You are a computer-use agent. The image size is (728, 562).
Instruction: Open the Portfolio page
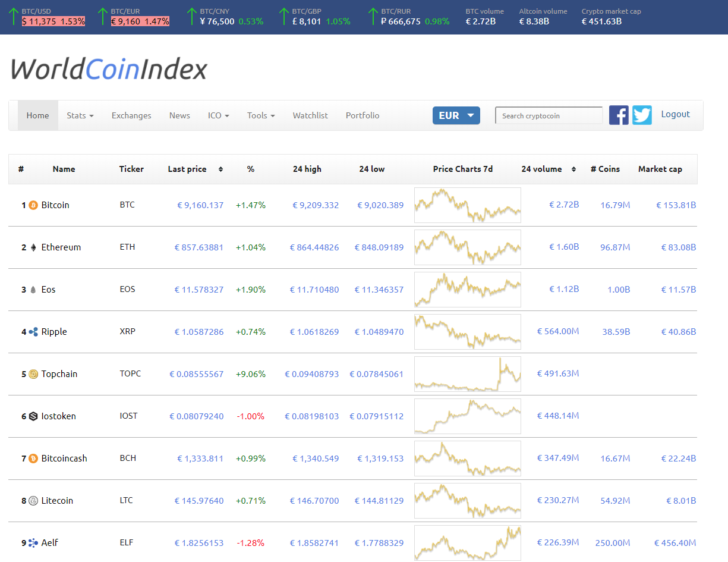[x=363, y=115]
